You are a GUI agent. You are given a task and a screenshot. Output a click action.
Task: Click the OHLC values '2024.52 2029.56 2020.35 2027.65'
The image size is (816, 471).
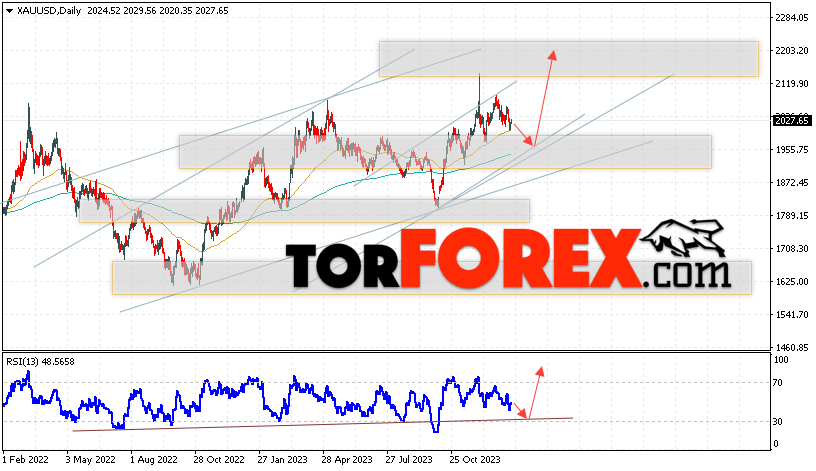pyautogui.click(x=158, y=10)
